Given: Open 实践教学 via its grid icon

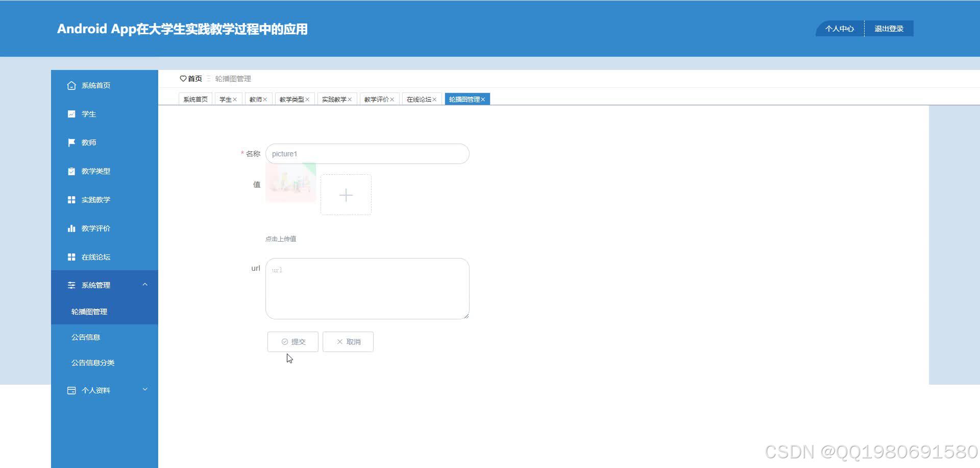Looking at the screenshot, I should click(x=71, y=200).
